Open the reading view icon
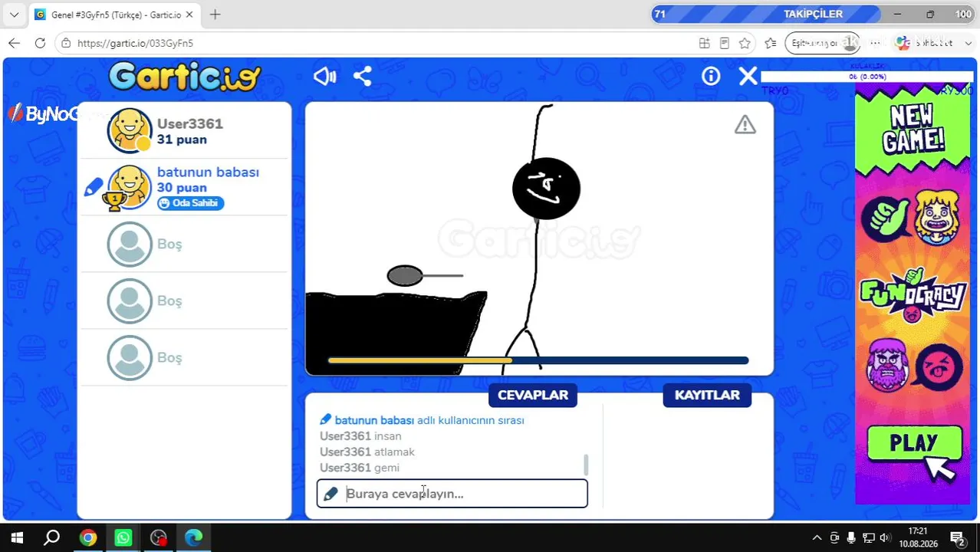This screenshot has height=552, width=980. (724, 43)
